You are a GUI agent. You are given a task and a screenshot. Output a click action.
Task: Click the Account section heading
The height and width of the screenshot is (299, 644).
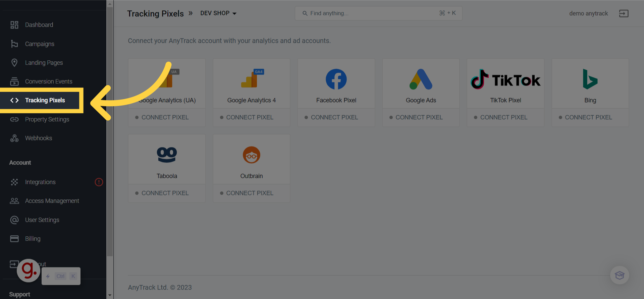(20, 163)
